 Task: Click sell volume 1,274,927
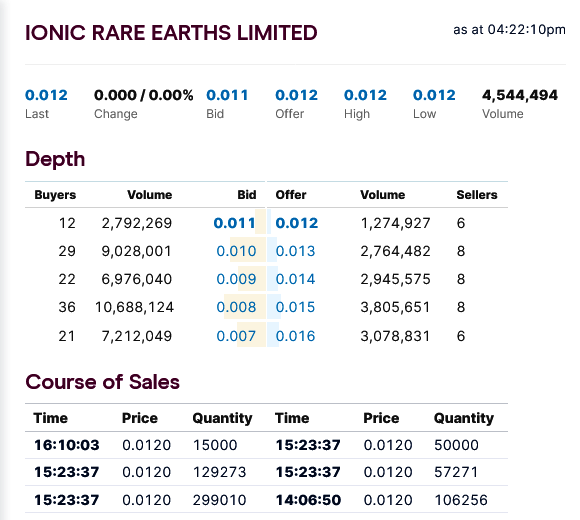coord(395,223)
